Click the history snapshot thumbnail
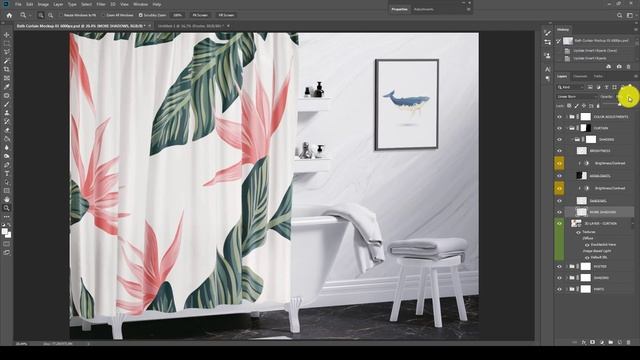640x360 pixels. pos(568,41)
